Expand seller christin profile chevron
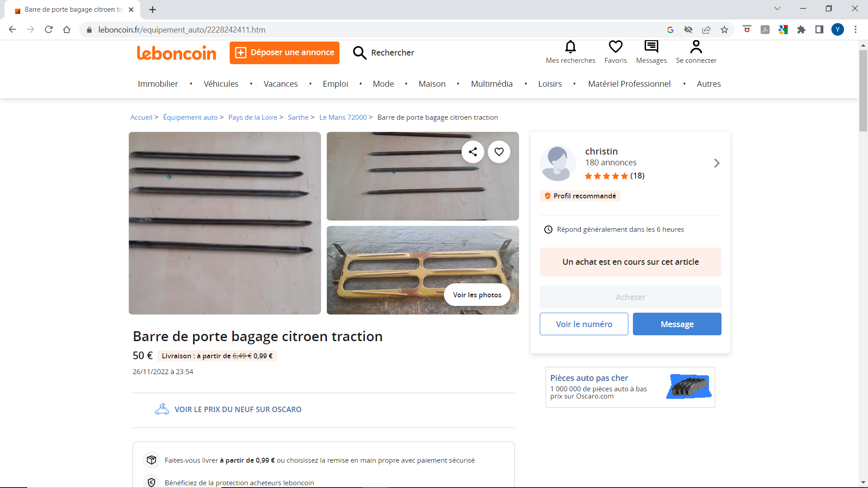 tap(717, 163)
